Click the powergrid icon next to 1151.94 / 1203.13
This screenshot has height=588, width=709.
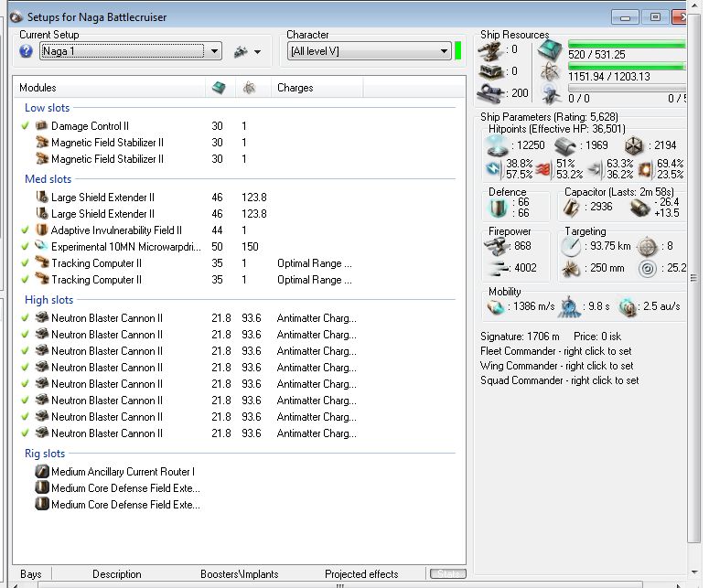click(550, 72)
